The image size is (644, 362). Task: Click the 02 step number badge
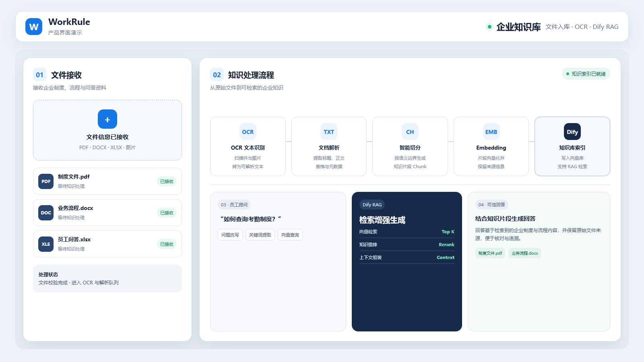coord(217,75)
